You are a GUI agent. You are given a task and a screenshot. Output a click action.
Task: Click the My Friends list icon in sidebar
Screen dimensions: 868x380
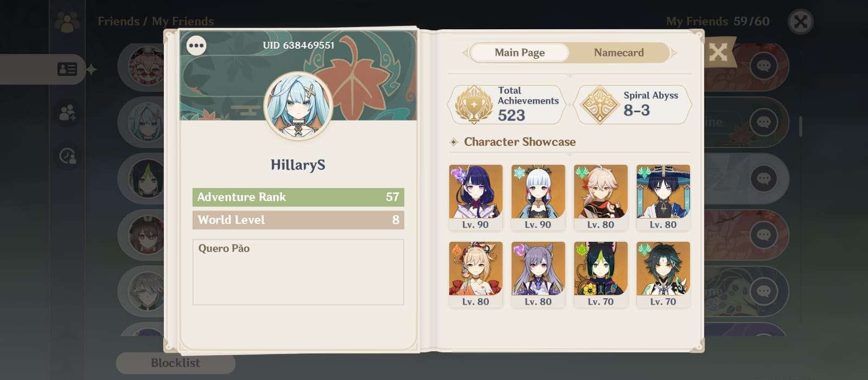click(67, 69)
